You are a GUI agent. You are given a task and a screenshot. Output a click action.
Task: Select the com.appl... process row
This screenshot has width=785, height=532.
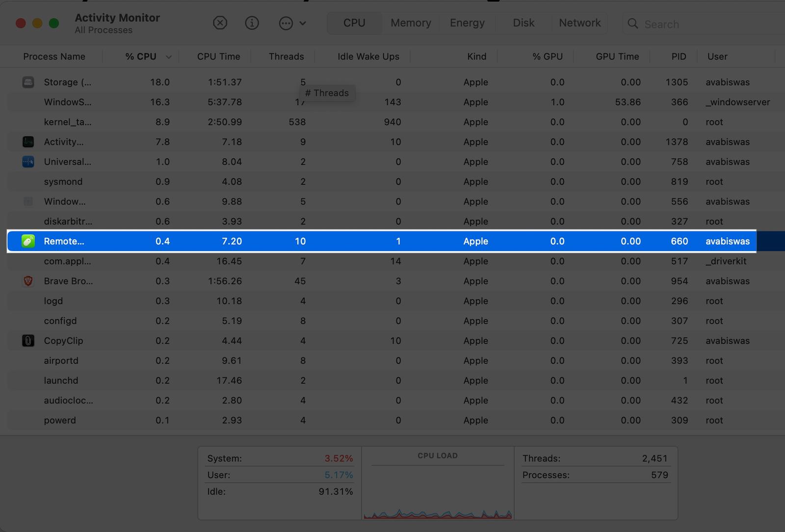[396, 261]
